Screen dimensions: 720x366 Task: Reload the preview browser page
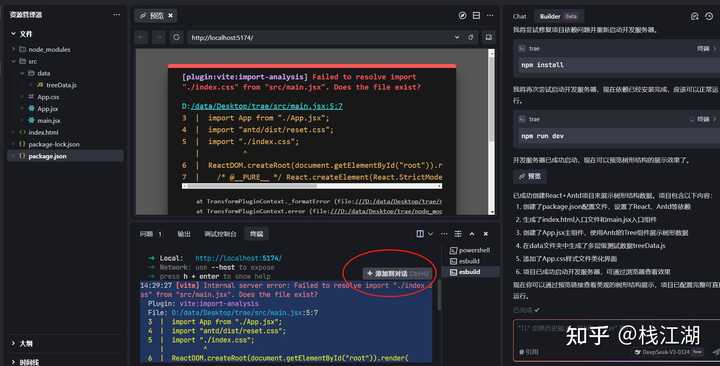pos(176,37)
